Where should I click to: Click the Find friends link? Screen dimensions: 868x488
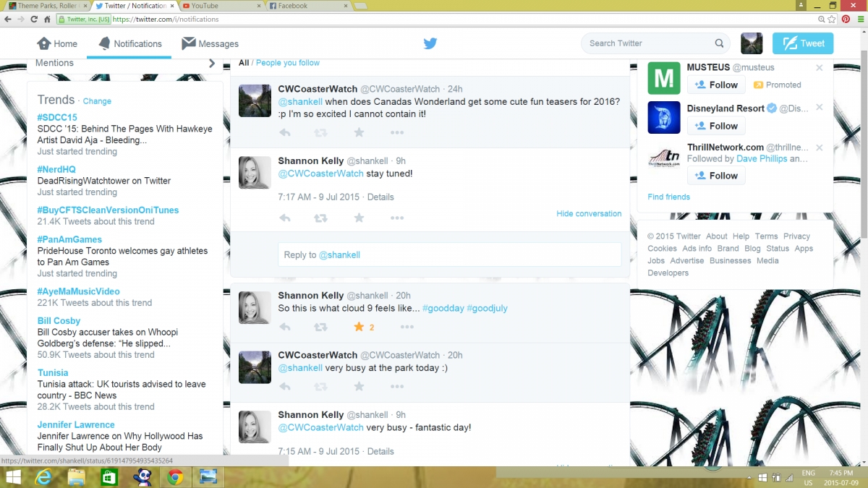tap(669, 197)
